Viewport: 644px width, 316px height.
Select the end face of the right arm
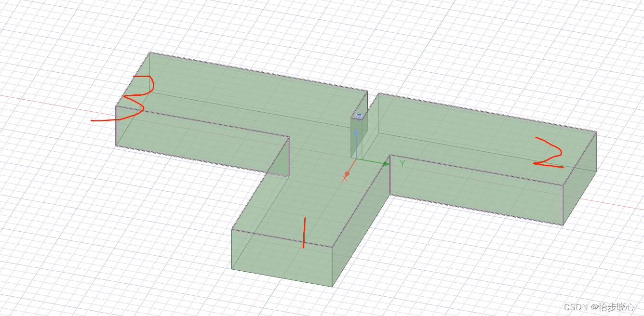pyautogui.click(x=579, y=179)
